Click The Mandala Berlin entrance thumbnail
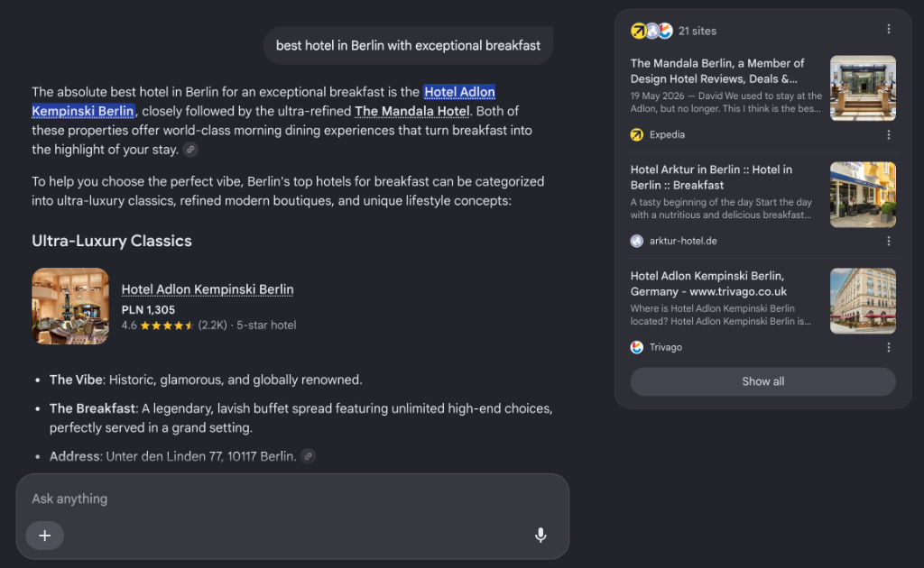The height and width of the screenshot is (568, 924). [863, 88]
